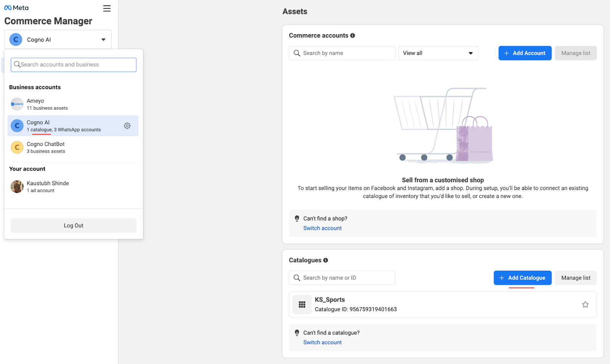Click the lightbulb icon beside Can't find a shop

point(297,219)
